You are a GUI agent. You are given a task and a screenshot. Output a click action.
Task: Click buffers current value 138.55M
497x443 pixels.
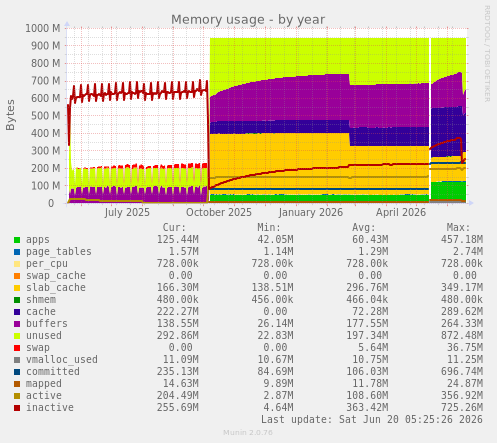178,324
